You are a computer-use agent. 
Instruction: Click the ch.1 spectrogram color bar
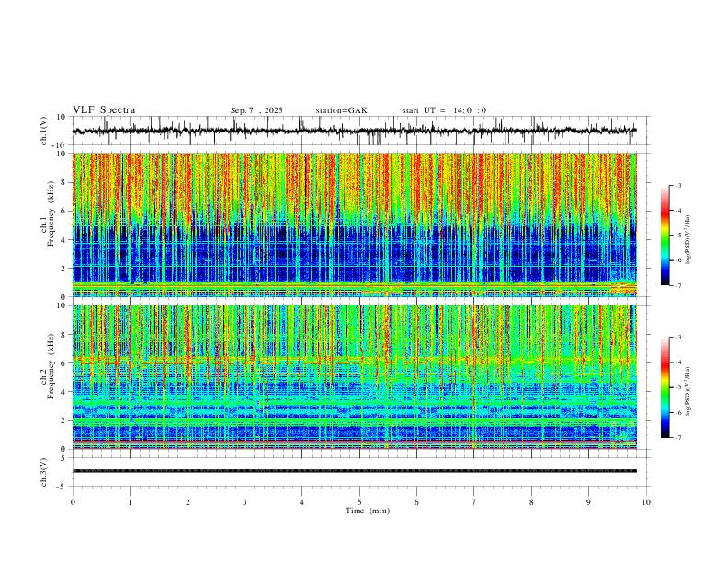pyautogui.click(x=665, y=236)
